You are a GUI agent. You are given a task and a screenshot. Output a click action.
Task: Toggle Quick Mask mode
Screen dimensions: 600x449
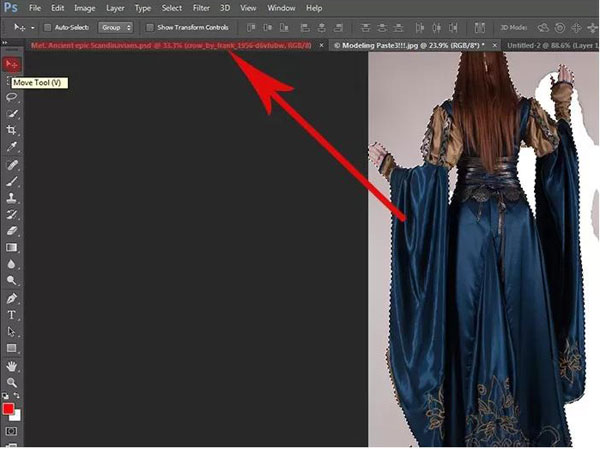coord(11,431)
